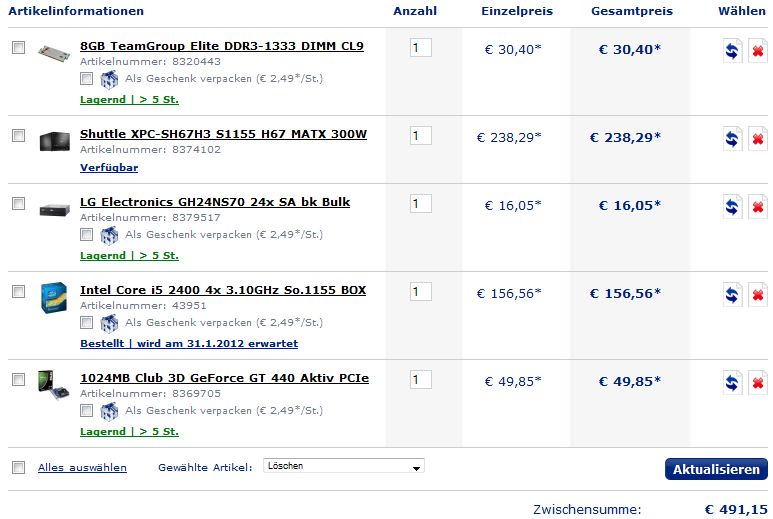Refresh the LG Electronics GH24NS70 row

coord(733,207)
